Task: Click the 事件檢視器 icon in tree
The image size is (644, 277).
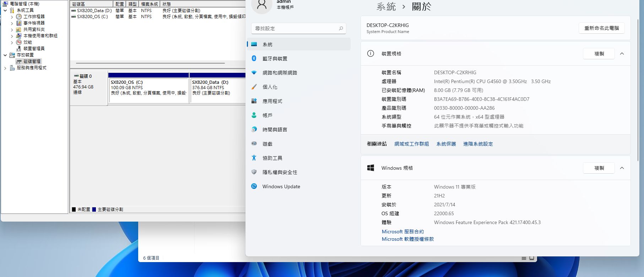Action: [x=19, y=23]
